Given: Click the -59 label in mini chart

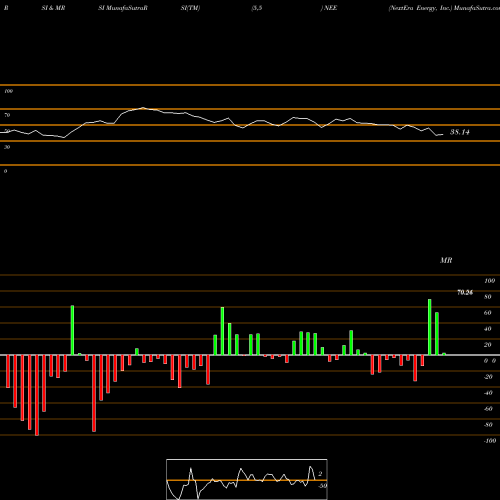Looking at the screenshot, I should coord(322,486).
